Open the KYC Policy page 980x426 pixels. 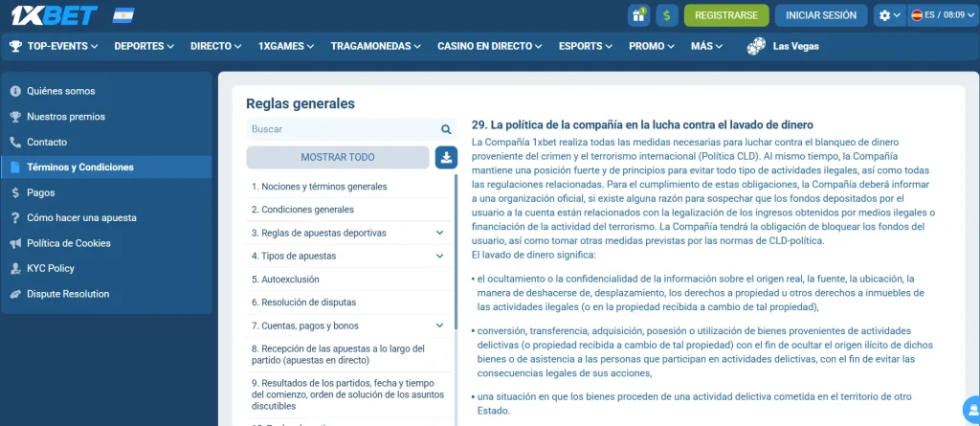pyautogui.click(x=106, y=268)
